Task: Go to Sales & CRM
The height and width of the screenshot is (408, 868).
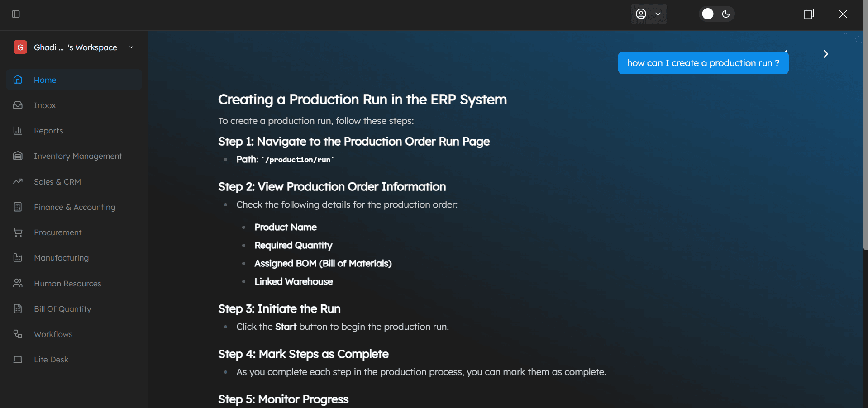Action: pyautogui.click(x=58, y=181)
